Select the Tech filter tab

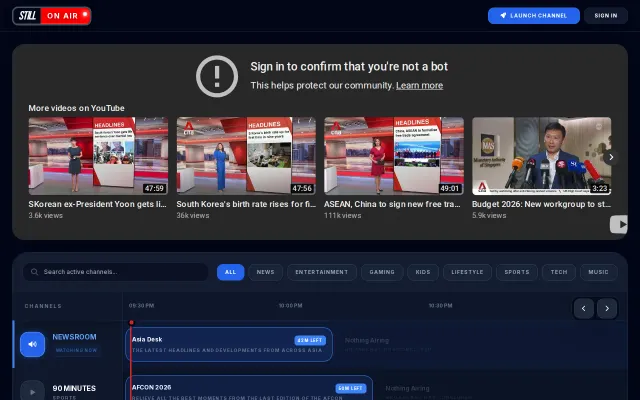tap(559, 272)
